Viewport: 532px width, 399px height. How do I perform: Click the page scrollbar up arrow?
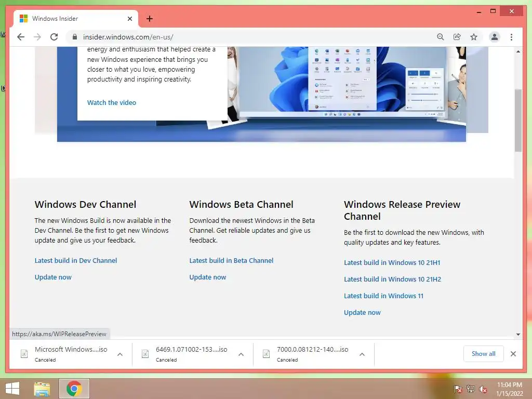[x=518, y=51]
